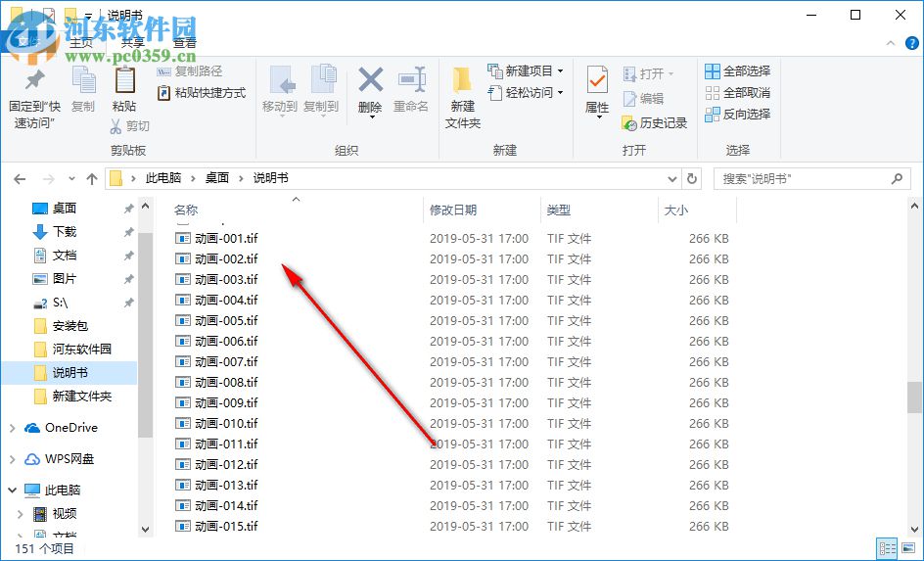Choose Paste shortcut option
The image size is (924, 561).
pos(202,92)
